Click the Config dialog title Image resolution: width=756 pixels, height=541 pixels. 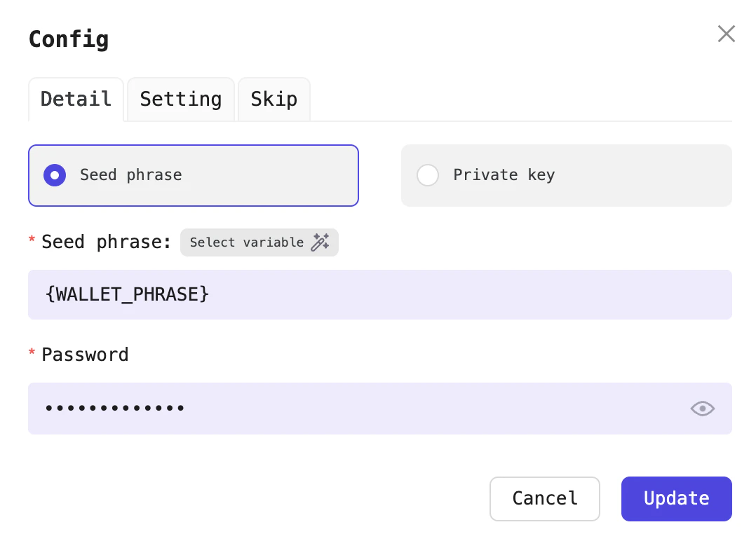click(68, 39)
